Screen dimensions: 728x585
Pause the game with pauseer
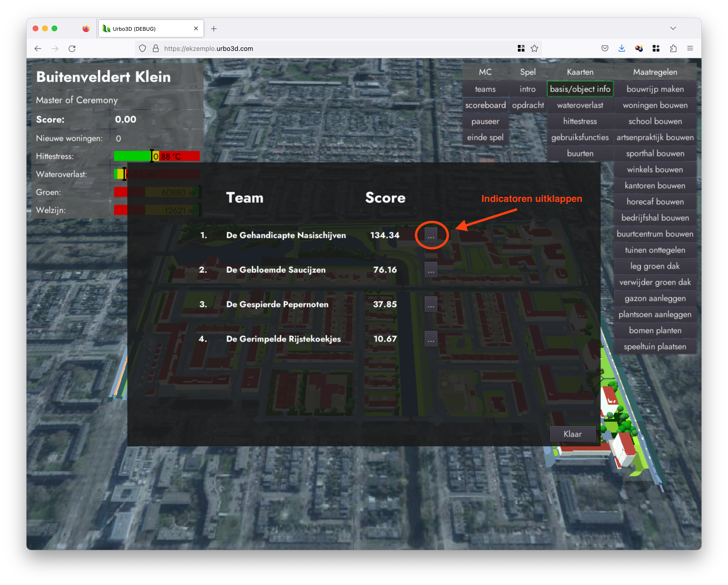point(485,122)
